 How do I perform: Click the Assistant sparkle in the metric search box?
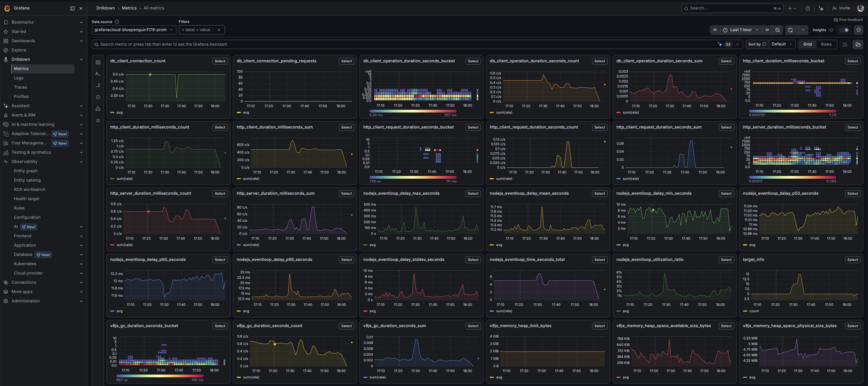coord(720,44)
